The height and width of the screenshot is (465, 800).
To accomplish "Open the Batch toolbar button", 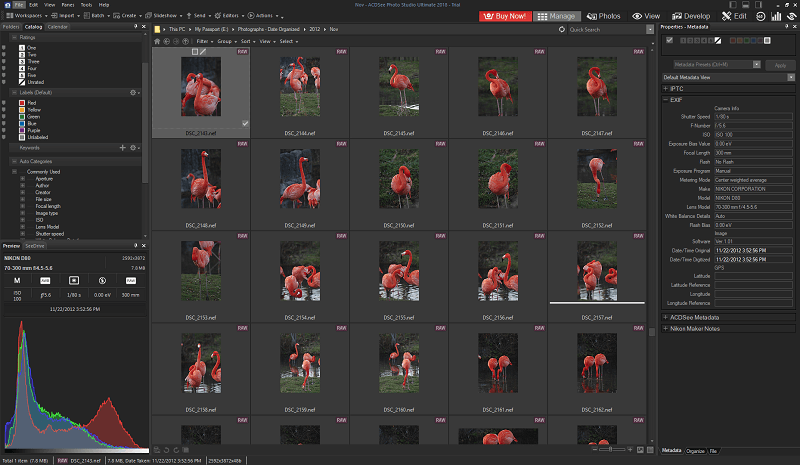I will tap(96, 15).
